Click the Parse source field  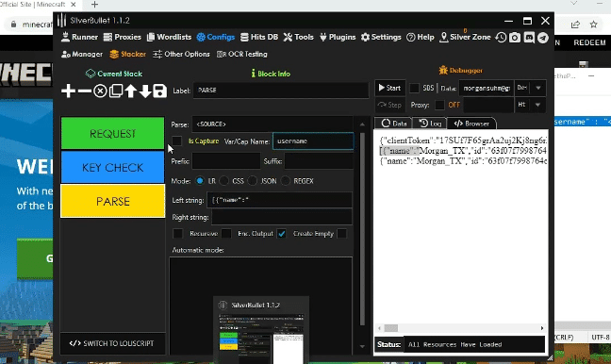pos(272,124)
